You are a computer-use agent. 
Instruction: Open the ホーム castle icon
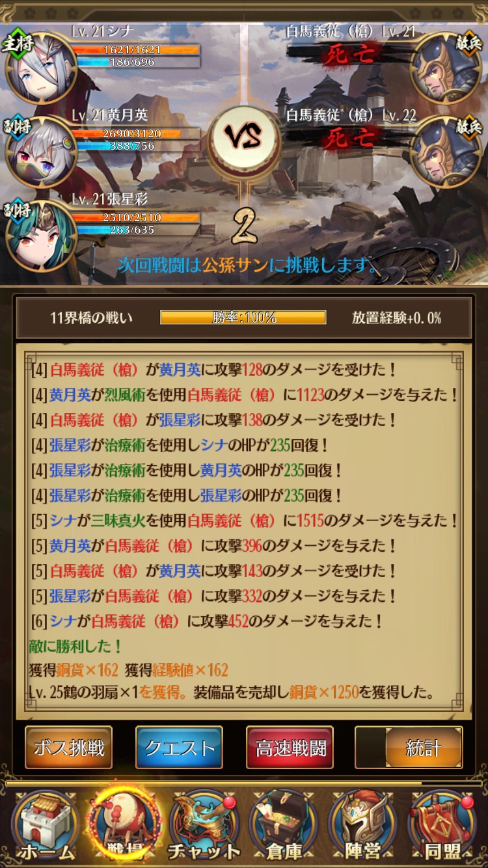pyautogui.click(x=46, y=825)
